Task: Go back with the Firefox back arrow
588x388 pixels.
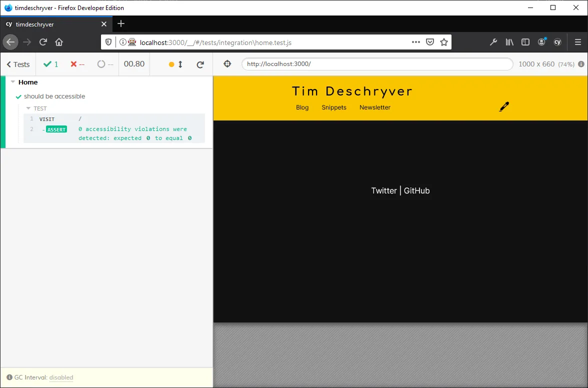Action: 10,42
